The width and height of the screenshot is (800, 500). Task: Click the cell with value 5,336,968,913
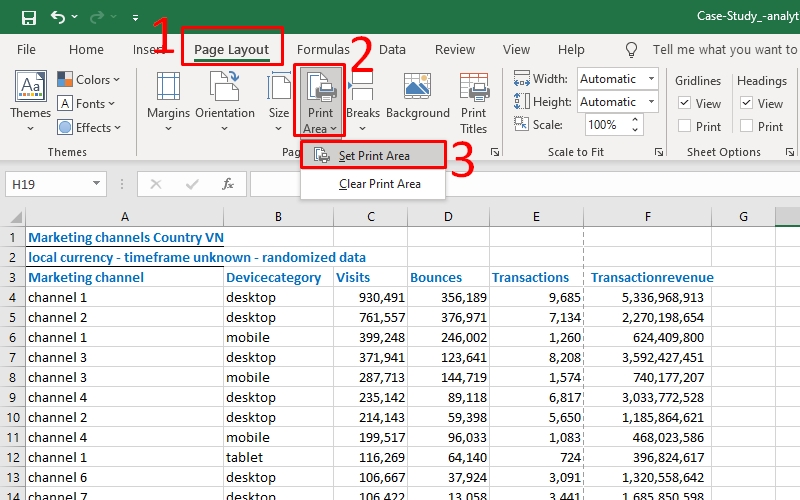647,297
